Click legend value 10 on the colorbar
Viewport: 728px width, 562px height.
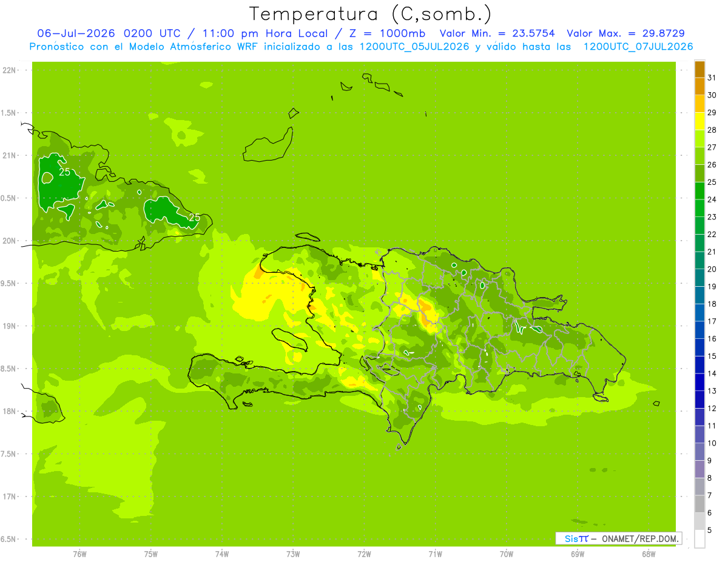[712, 443]
